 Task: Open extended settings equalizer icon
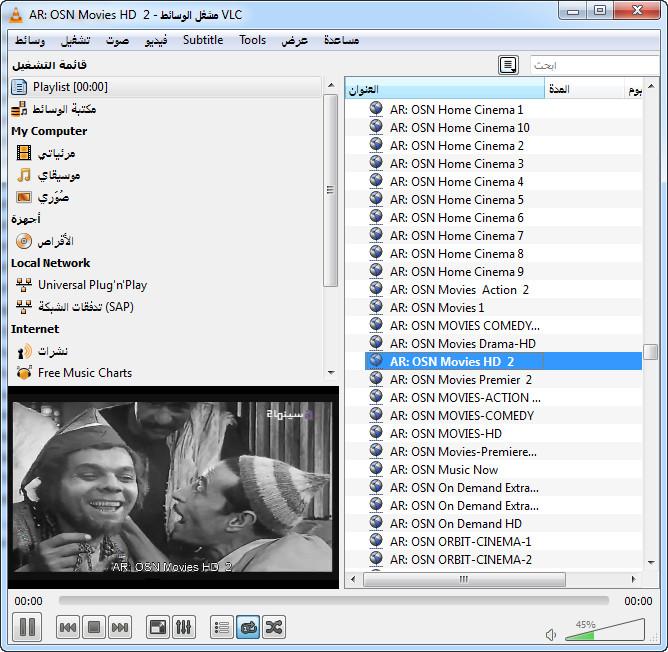tap(184, 627)
